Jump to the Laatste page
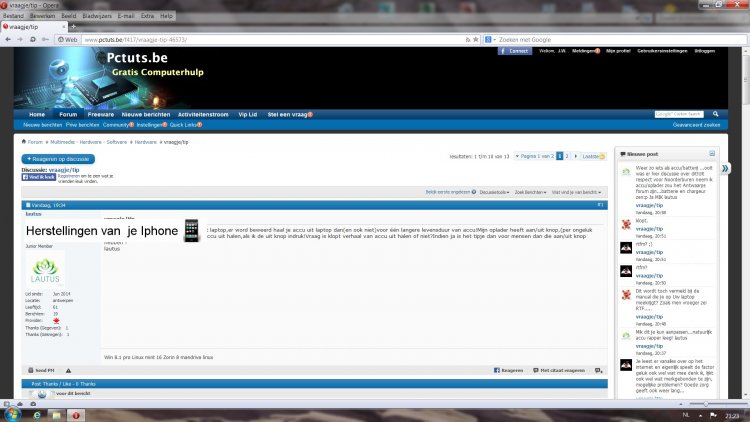Screen dimensions: 750x422 tap(594, 156)
